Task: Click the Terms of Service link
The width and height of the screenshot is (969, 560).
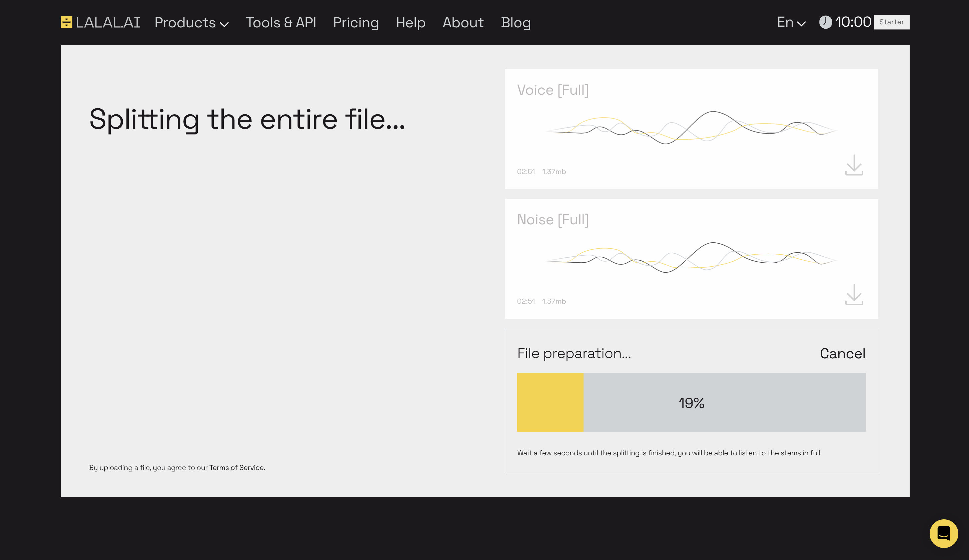Action: pos(237,467)
